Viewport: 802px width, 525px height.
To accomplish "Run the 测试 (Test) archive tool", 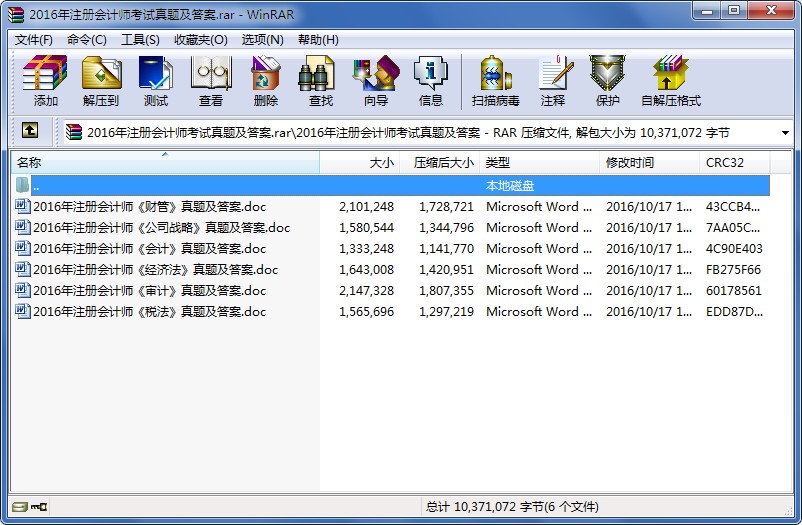I will coord(155,80).
